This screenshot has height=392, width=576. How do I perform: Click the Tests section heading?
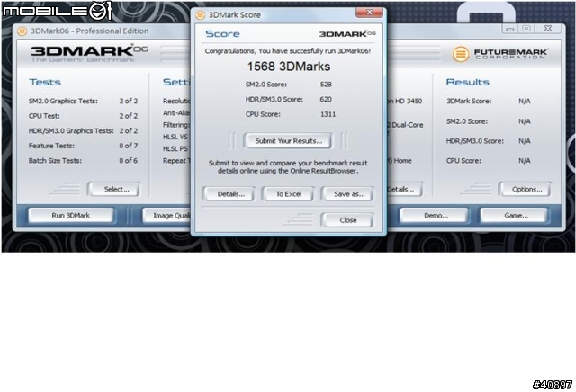(45, 82)
